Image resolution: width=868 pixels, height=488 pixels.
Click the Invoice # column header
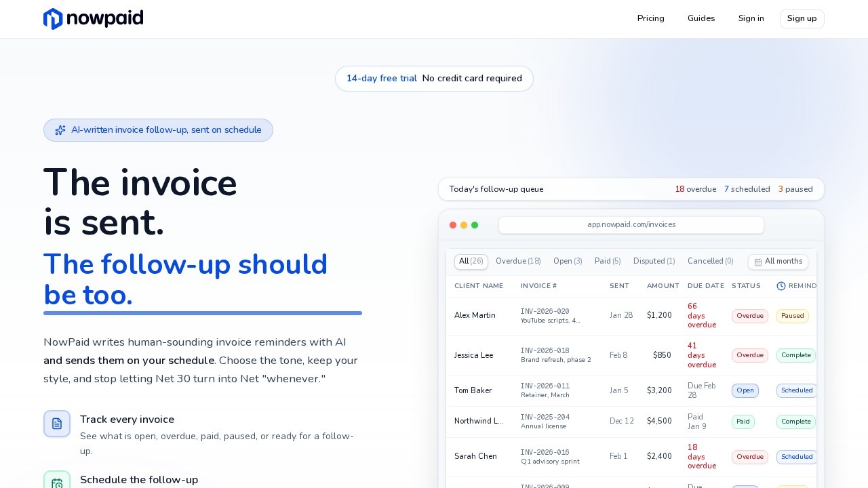click(x=538, y=286)
